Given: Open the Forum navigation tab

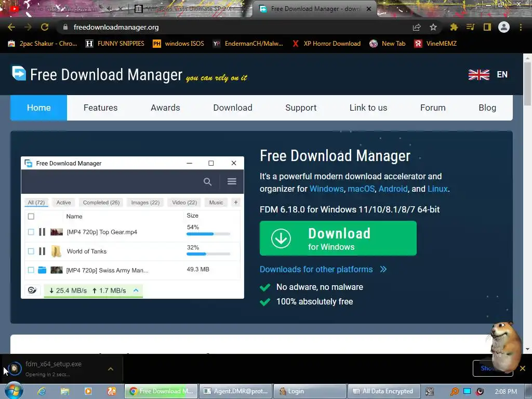Looking at the screenshot, I should tap(433, 108).
